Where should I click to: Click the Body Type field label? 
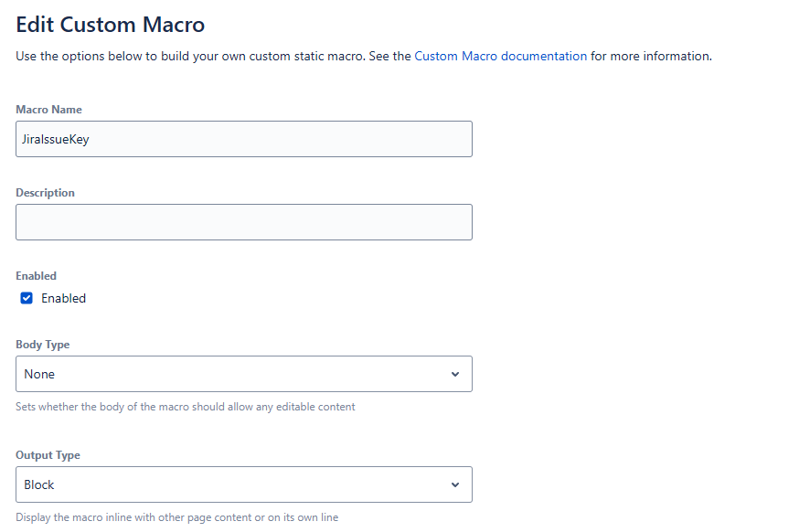click(x=42, y=345)
